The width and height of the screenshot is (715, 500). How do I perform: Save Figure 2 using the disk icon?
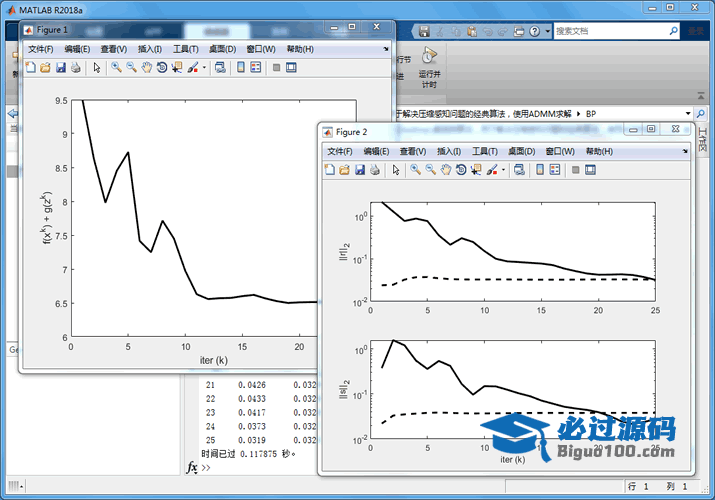360,170
